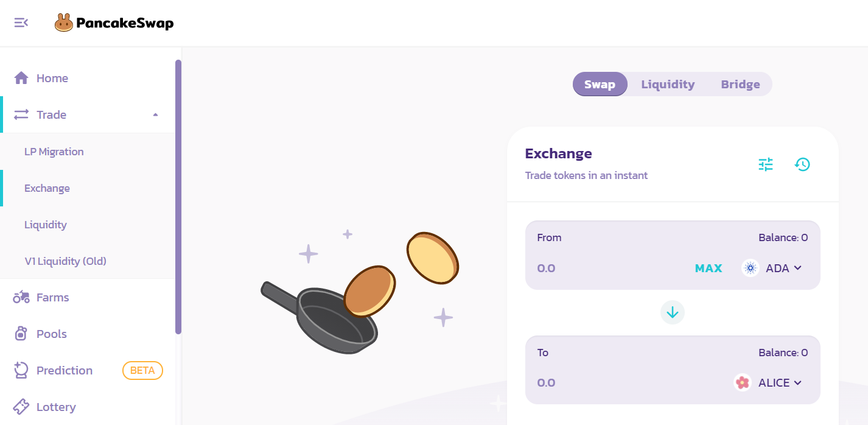868x425 pixels.
Task: Open recent transactions history icon
Action: coord(802,164)
